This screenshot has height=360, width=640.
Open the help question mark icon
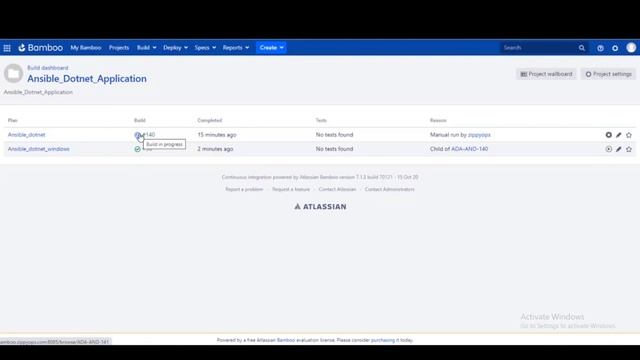coord(600,48)
